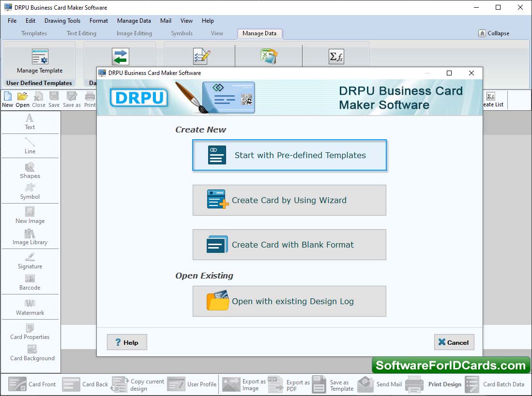Image resolution: width=532 pixels, height=396 pixels.
Task: Switch to the Templates ribbon tab
Action: pos(34,33)
